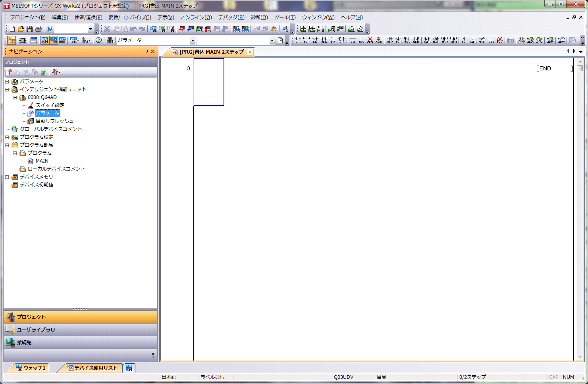Toggle the Navigation window toolbar button
Viewport: 588px width, 384px height.
[x=12, y=40]
